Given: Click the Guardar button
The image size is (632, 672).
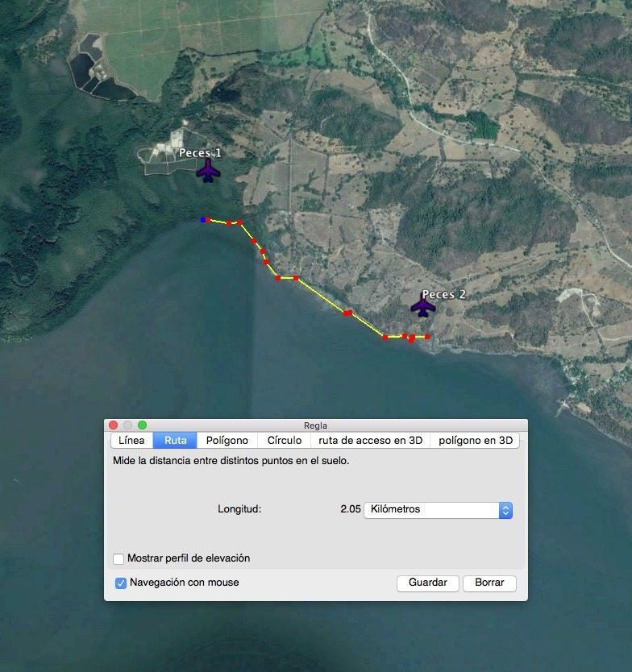Looking at the screenshot, I should pyautogui.click(x=427, y=583).
